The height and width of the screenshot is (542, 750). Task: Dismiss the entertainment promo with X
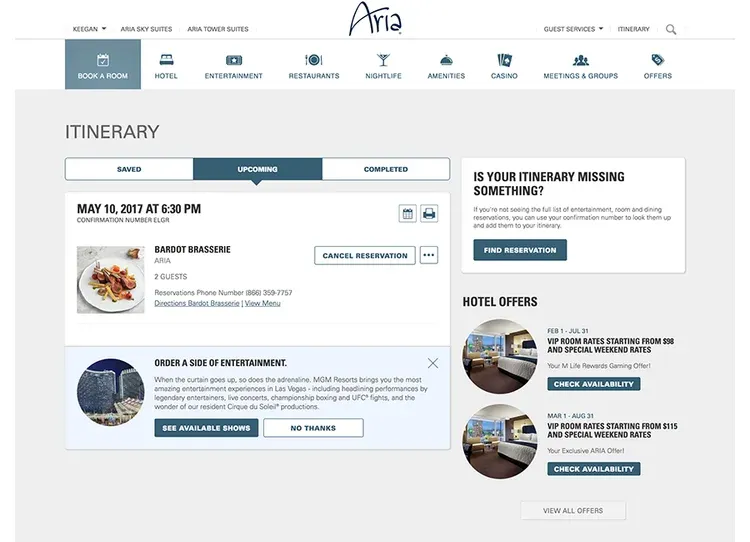point(433,363)
